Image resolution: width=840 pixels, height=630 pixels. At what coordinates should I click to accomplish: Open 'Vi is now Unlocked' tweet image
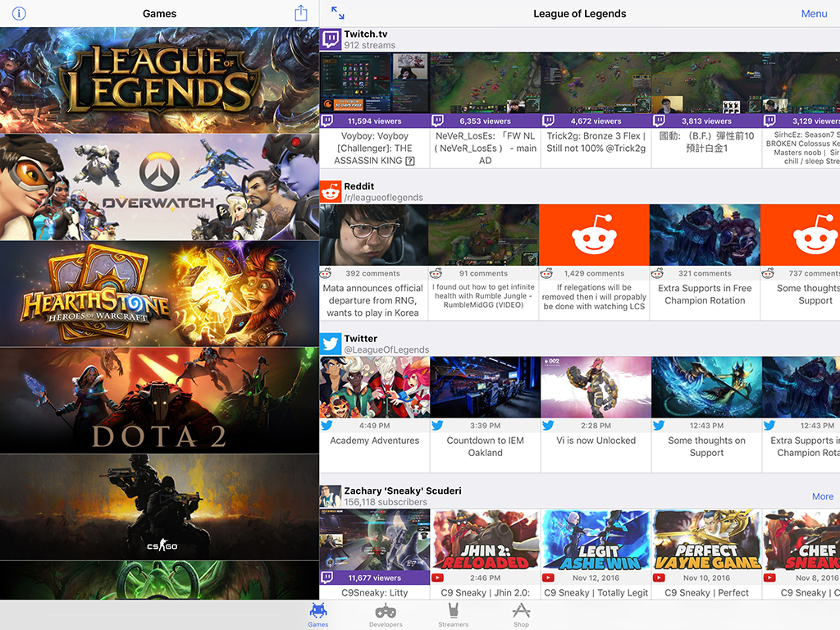click(x=596, y=387)
